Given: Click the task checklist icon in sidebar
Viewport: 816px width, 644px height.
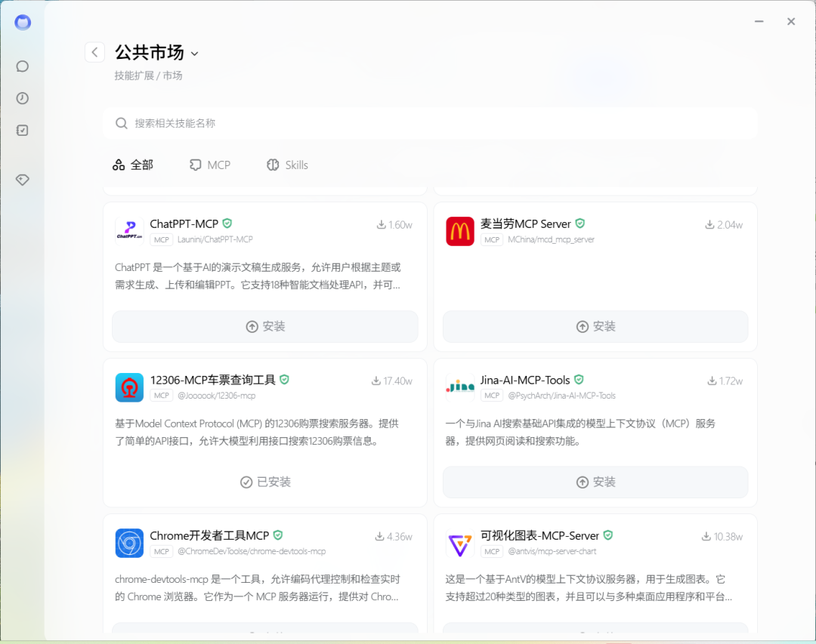Looking at the screenshot, I should (x=23, y=131).
